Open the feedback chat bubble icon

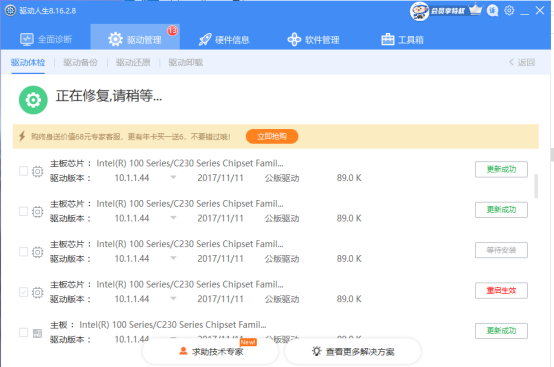[x=493, y=11]
